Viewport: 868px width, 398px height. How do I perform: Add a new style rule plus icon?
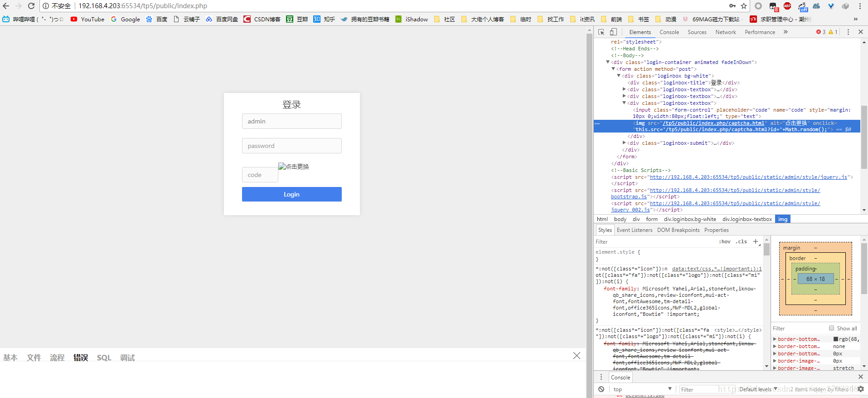756,242
